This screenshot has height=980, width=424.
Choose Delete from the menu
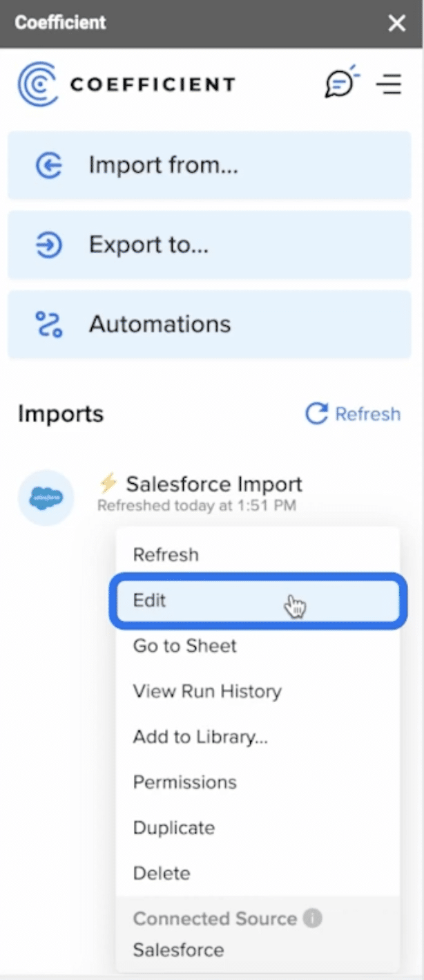point(258,873)
